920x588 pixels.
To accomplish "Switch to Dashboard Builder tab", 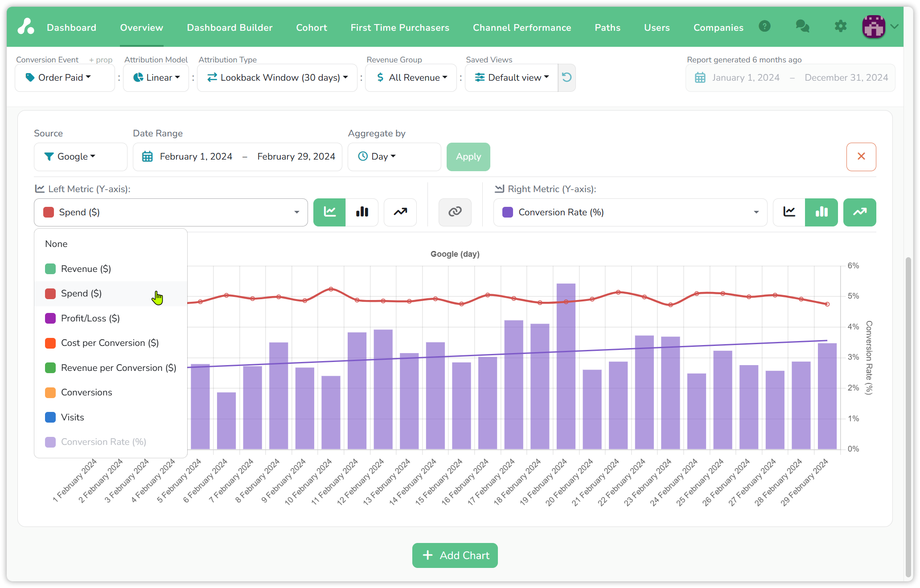I will tap(230, 28).
